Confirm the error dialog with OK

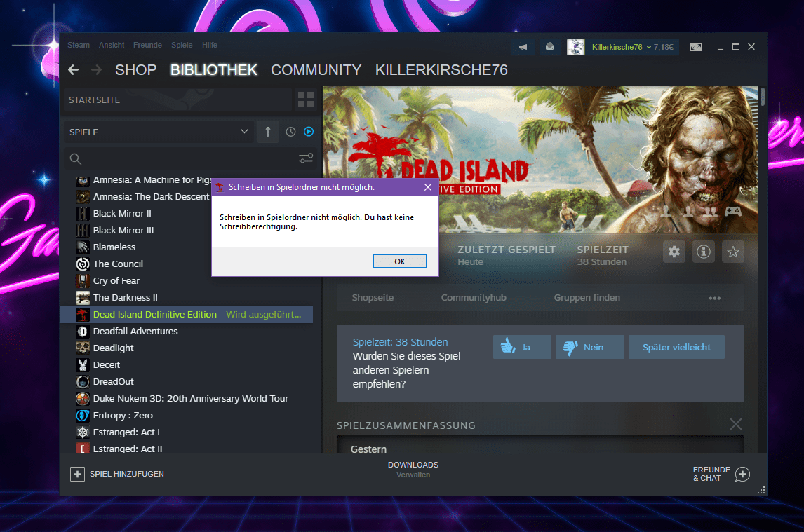[399, 261]
